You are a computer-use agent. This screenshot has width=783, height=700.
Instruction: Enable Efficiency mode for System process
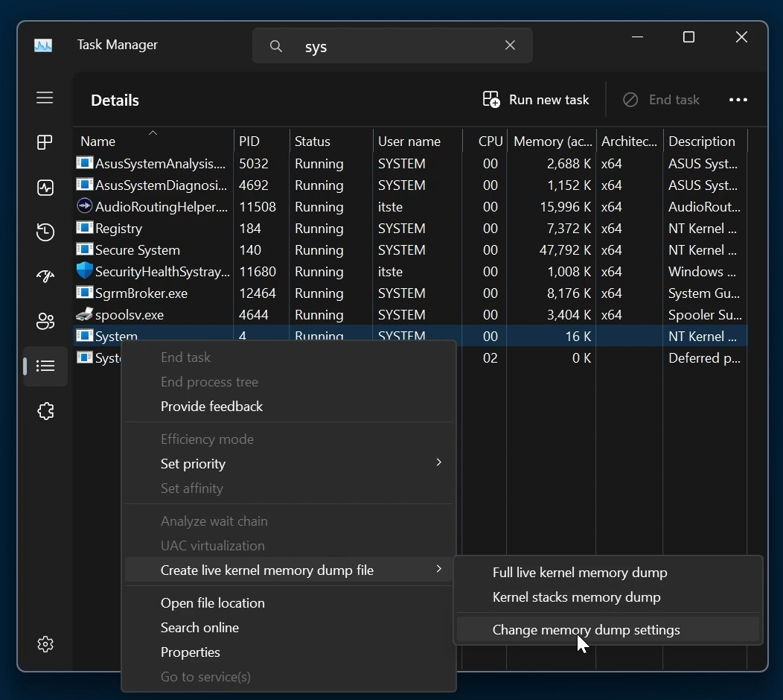(x=207, y=439)
